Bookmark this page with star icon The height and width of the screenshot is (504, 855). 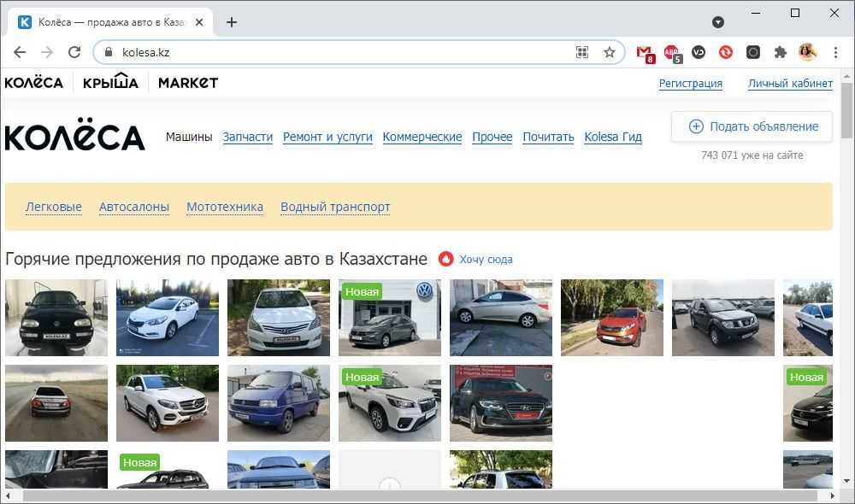pos(610,52)
